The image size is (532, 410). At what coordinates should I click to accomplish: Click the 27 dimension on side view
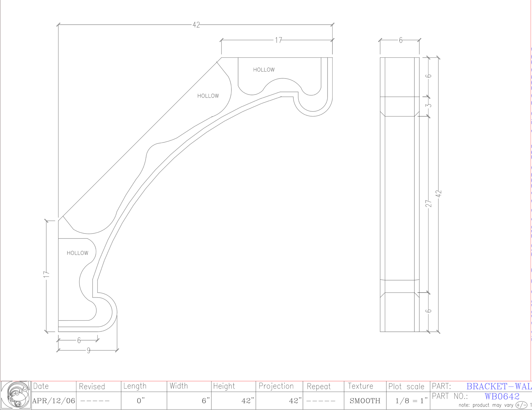point(428,203)
